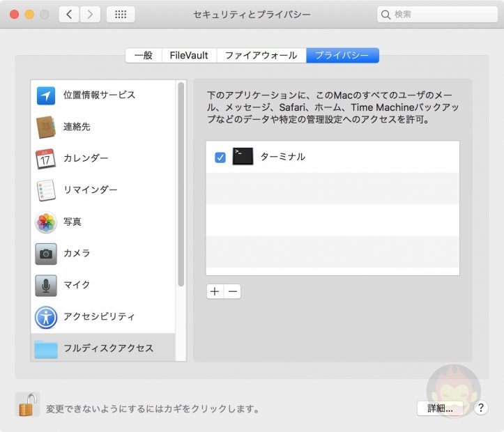Select the Full Disk Access folder icon
Image resolution: width=504 pixels, height=432 pixels.
click(46, 348)
